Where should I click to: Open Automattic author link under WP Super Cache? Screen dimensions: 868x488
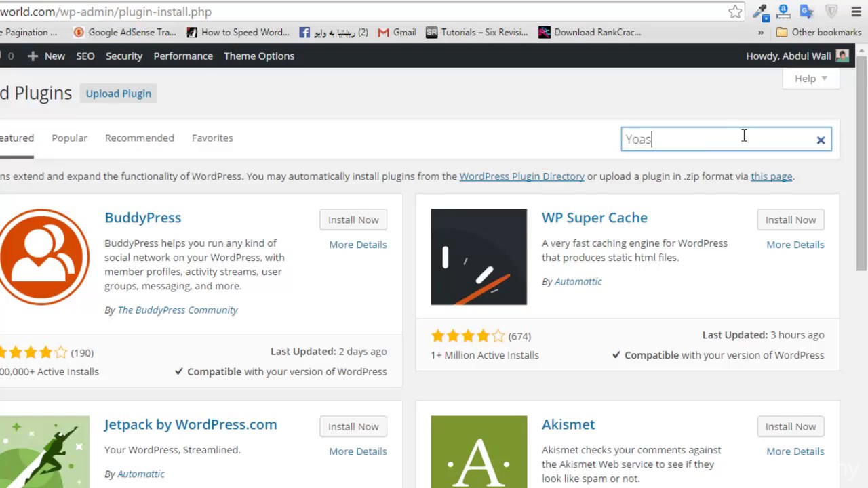coord(578,282)
